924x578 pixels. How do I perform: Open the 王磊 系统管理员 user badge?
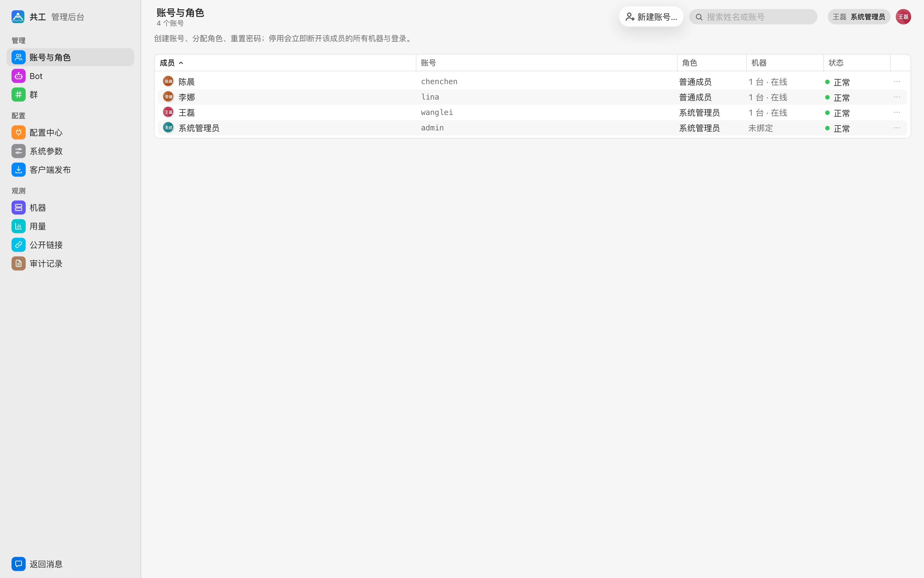pos(859,17)
